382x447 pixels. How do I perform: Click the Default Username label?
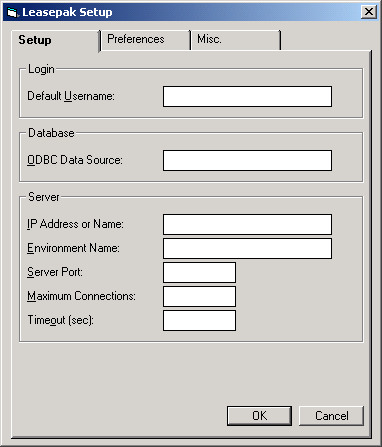pyautogui.click(x=71, y=96)
